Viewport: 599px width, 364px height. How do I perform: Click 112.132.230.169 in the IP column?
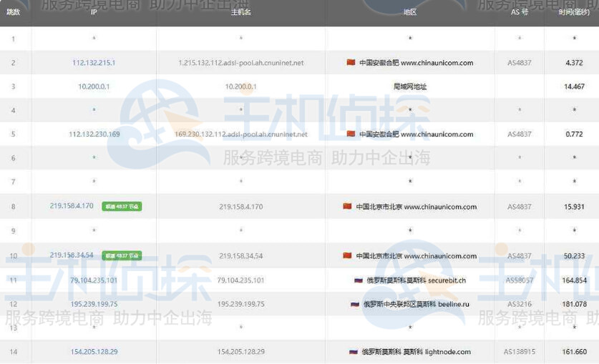coord(94,134)
